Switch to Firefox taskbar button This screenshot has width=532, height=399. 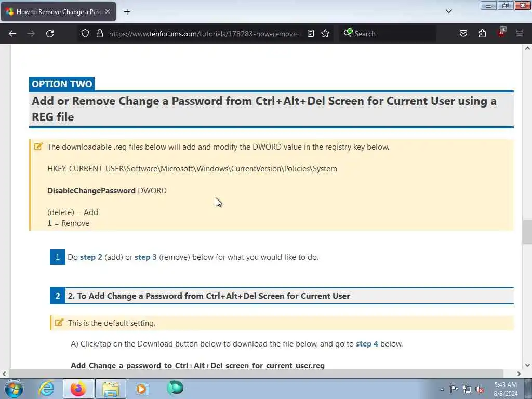(x=78, y=389)
